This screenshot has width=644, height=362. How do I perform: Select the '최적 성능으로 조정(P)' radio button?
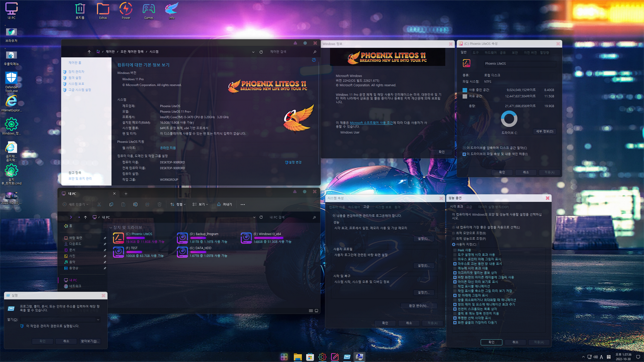[454, 239]
